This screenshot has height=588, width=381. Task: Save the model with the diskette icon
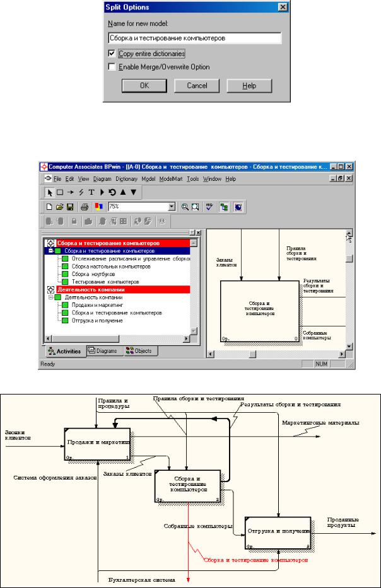coord(70,207)
